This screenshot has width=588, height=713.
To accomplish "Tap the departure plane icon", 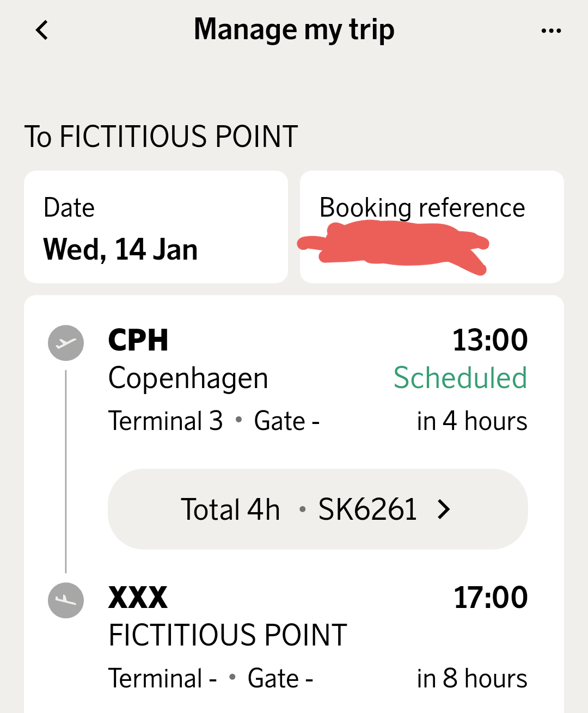I will point(66,343).
